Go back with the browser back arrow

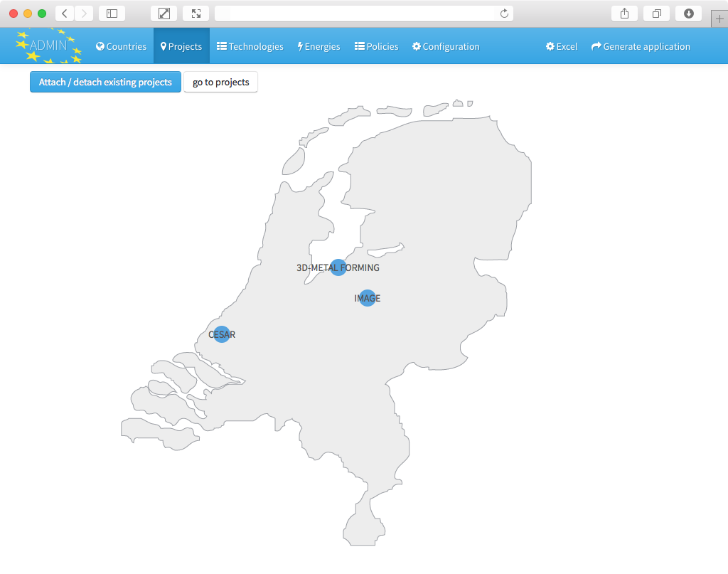coord(65,14)
